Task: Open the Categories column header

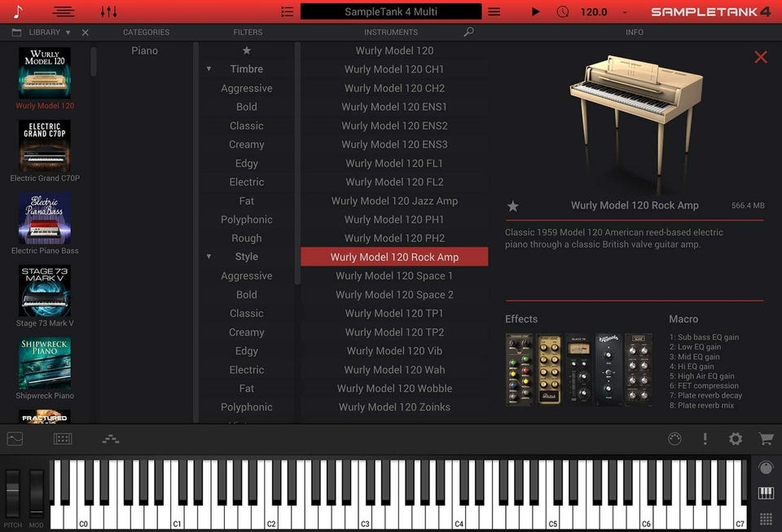Action: pos(146,32)
